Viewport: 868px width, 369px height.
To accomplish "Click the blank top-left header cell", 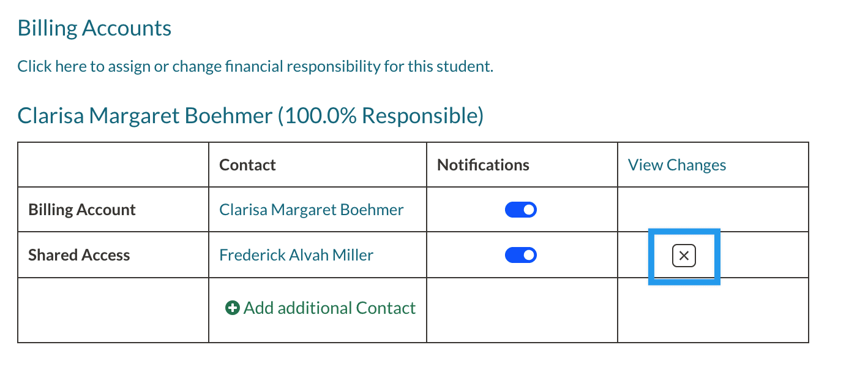I will [113, 165].
